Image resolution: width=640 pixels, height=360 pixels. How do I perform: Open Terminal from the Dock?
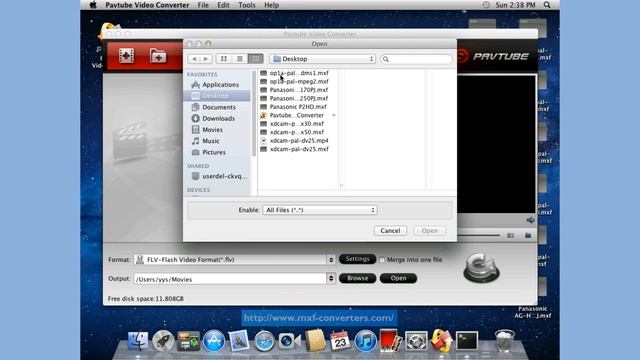467,341
